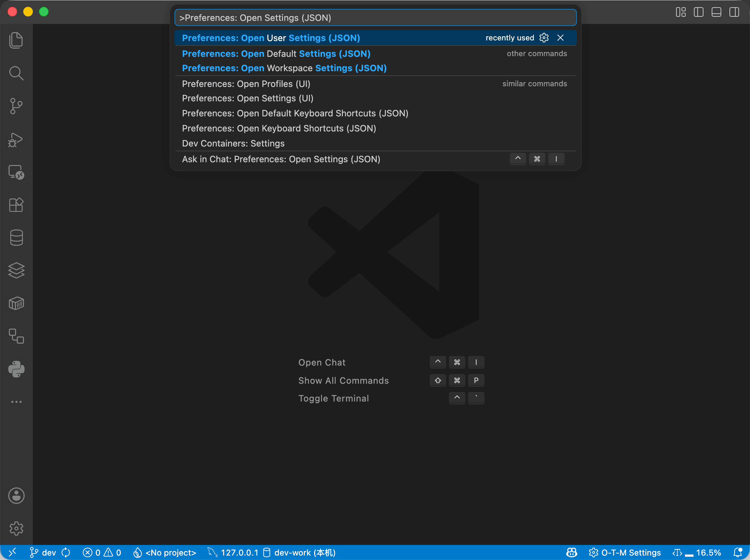Image resolution: width=750 pixels, height=560 pixels.
Task: Configure keybinding gear for Open User Settings
Action: tap(544, 38)
